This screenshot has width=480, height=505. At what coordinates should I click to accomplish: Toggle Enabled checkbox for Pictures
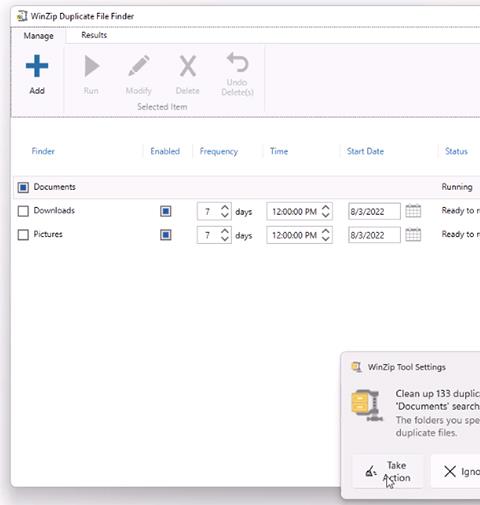166,235
